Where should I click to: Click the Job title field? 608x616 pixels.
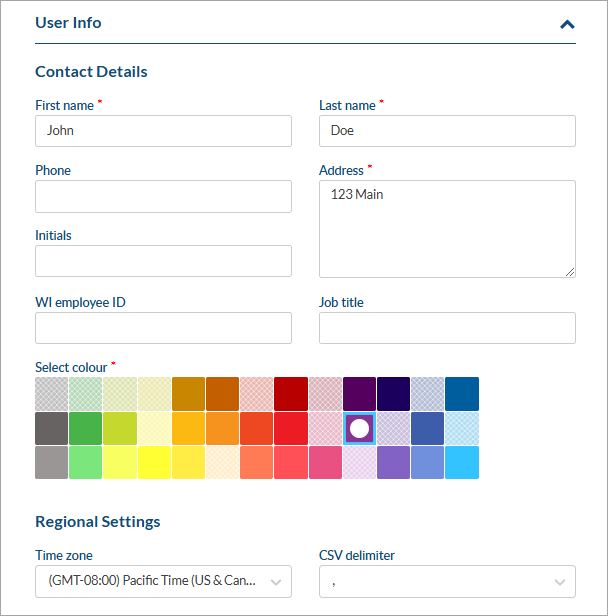[x=447, y=328]
